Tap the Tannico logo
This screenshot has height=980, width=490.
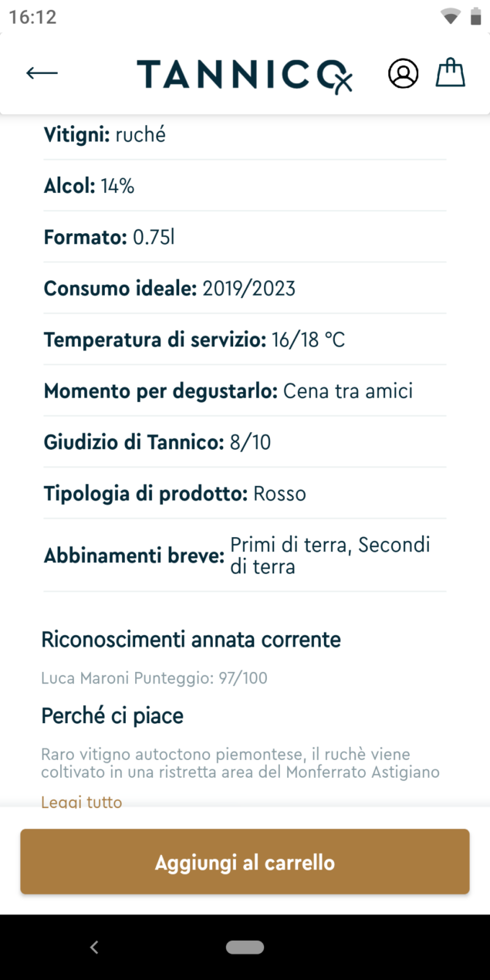pyautogui.click(x=245, y=75)
